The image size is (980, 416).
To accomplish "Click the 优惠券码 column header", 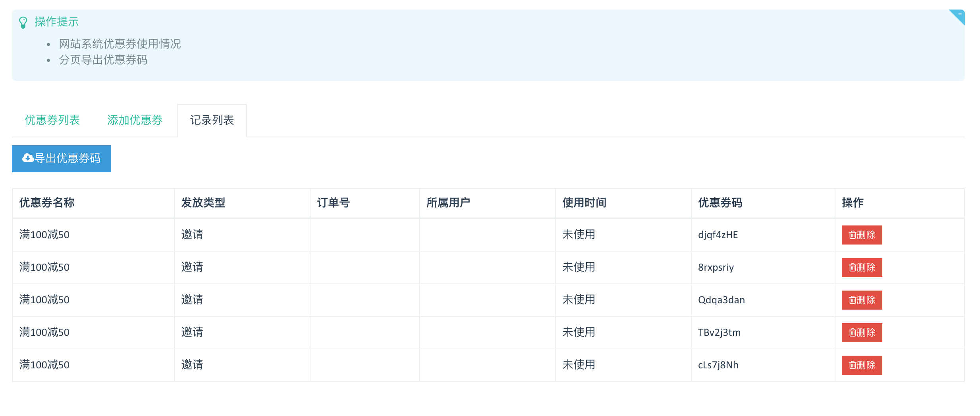I will [x=720, y=203].
